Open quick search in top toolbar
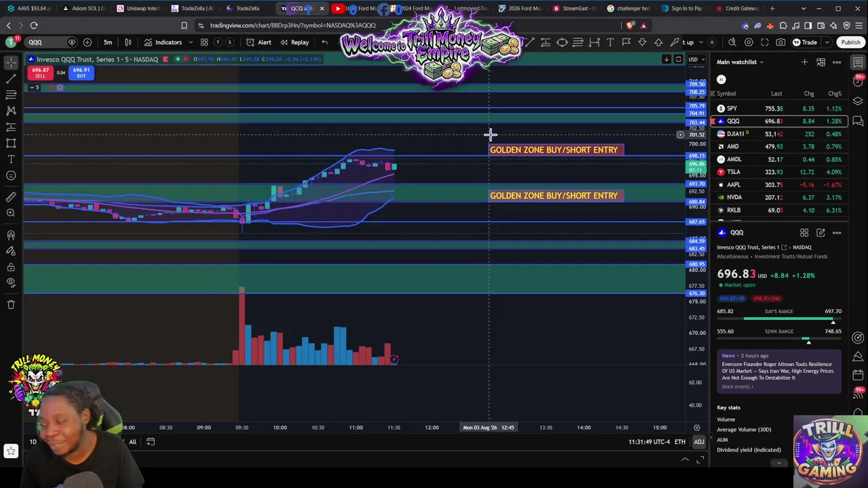The width and height of the screenshot is (868, 488). [732, 42]
